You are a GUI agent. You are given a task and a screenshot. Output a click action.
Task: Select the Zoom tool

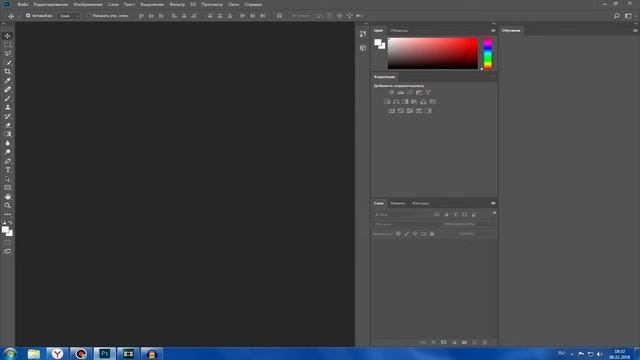(7, 206)
